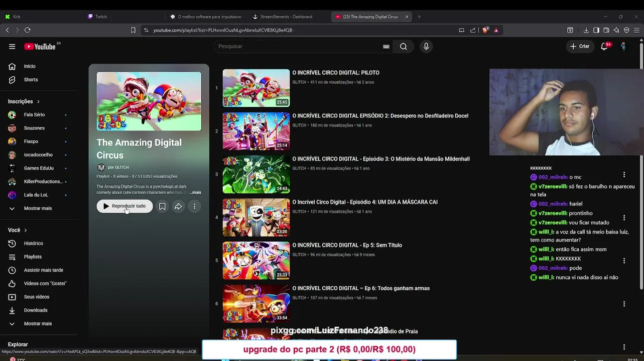This screenshot has width=644, height=361.
Task: Open browser downloads icon
Action: pos(586,30)
